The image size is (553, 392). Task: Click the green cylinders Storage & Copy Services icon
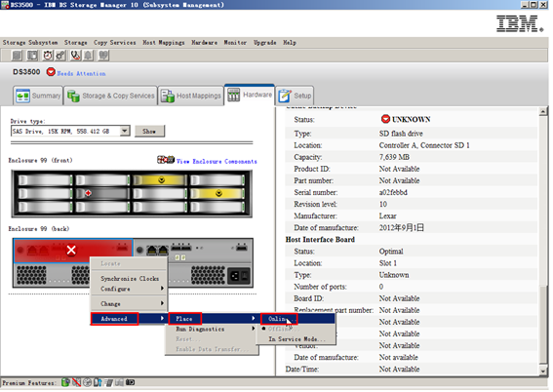73,96
